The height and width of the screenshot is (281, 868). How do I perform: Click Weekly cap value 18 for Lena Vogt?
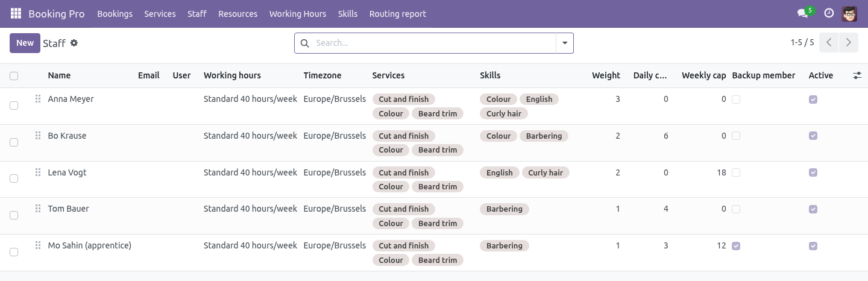pyautogui.click(x=721, y=172)
